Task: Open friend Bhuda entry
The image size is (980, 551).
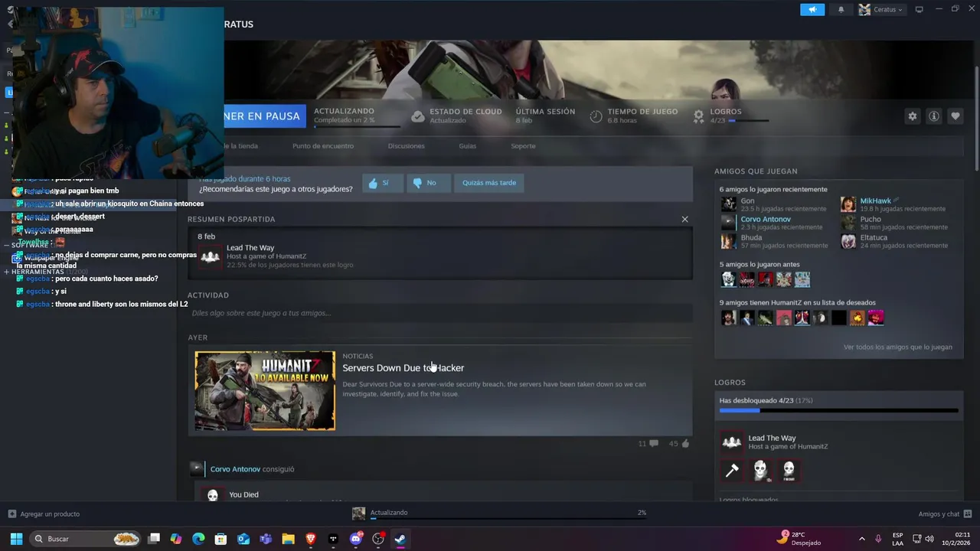Action: [x=774, y=241]
